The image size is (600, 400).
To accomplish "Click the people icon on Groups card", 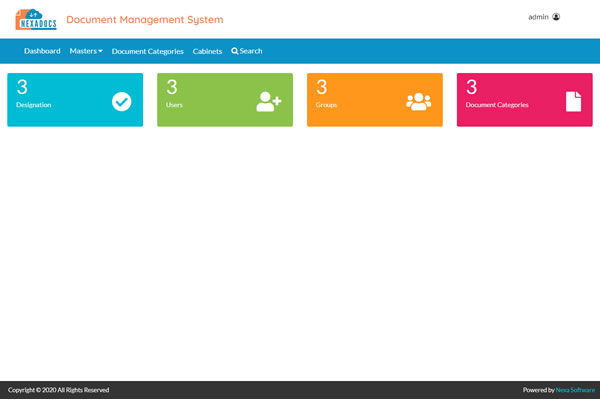I will click(418, 101).
